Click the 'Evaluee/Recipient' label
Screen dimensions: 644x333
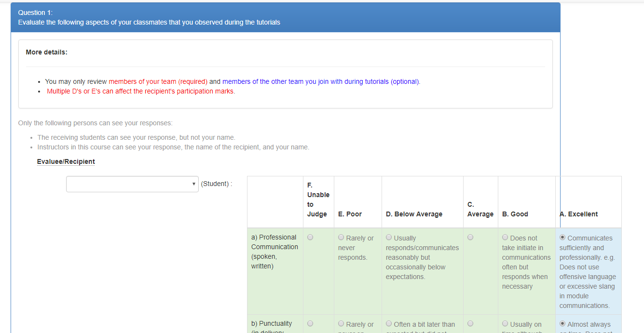tap(66, 161)
